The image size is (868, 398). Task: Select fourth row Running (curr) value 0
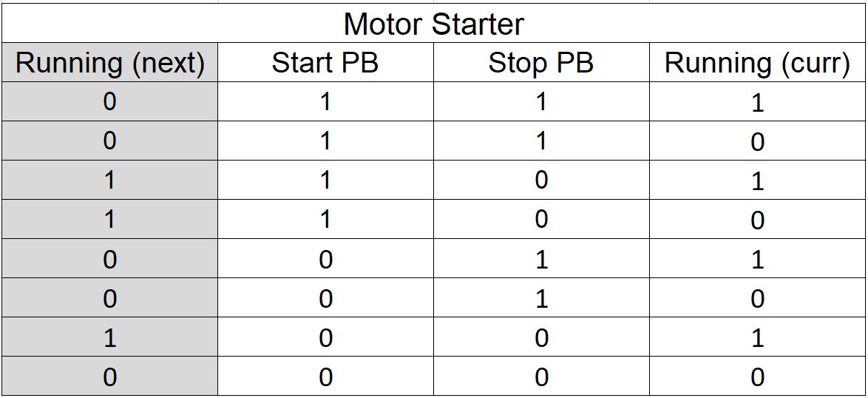point(758,219)
